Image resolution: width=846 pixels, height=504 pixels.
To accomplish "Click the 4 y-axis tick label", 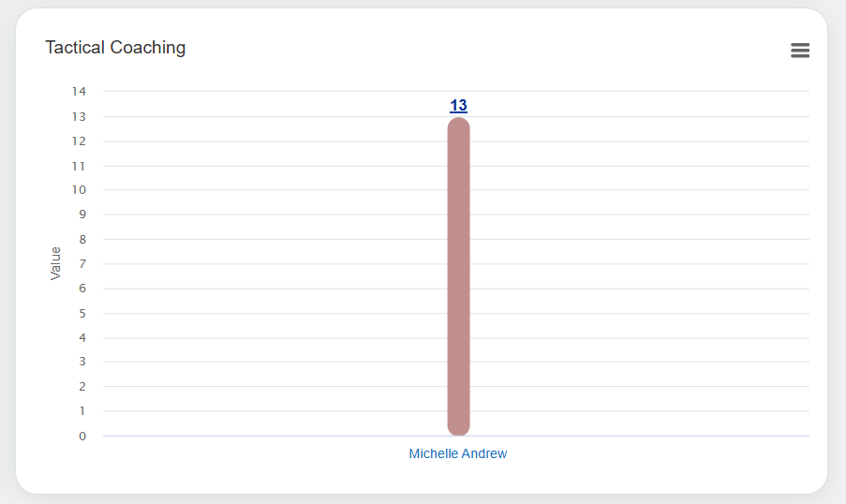I will point(82,337).
